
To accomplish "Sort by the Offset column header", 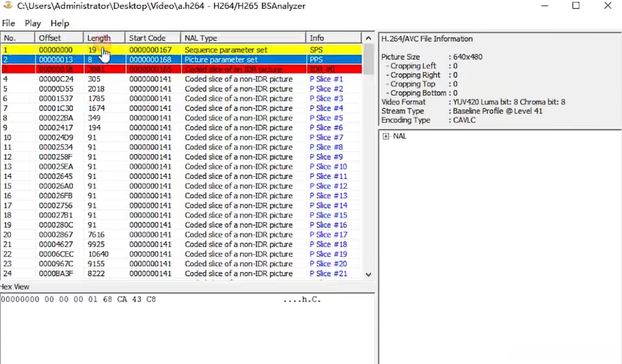I will click(59, 38).
